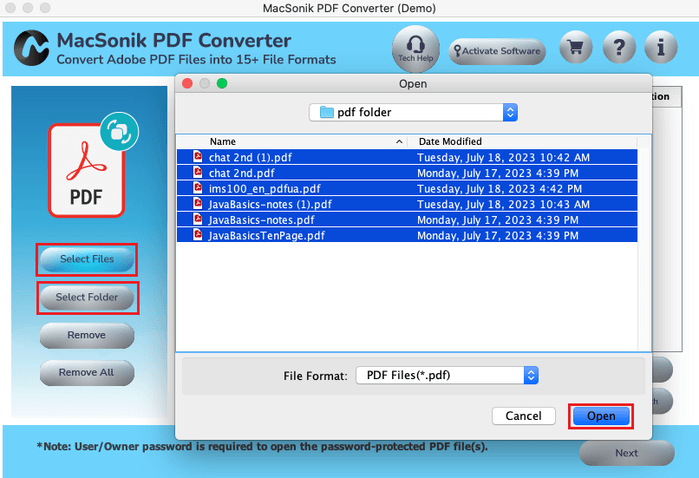This screenshot has width=699, height=478.
Task: Click date Tuesday, July 18, 2023 4:42 PM
Action: (x=499, y=189)
